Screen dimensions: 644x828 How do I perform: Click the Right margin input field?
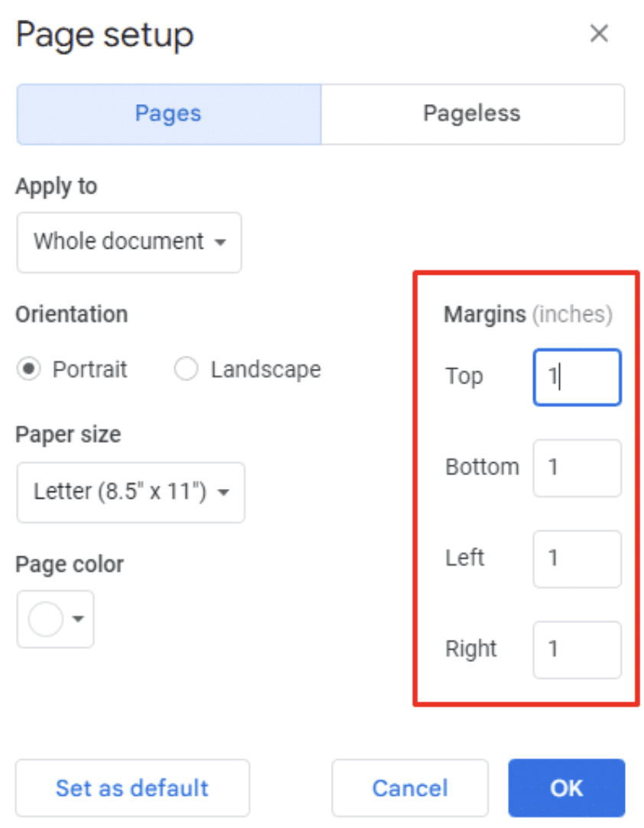(577, 650)
